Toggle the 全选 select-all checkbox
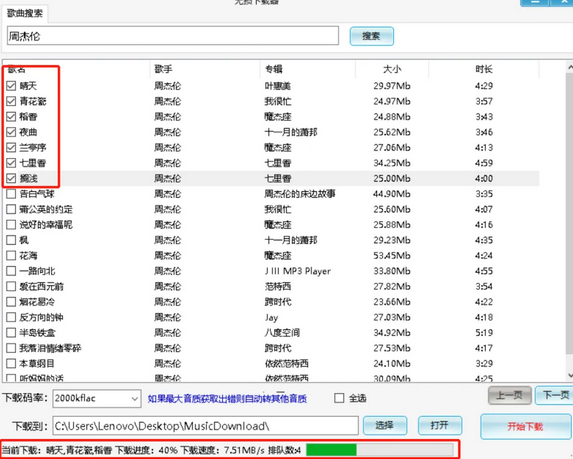Screen dimensions: 573x459 [339, 398]
